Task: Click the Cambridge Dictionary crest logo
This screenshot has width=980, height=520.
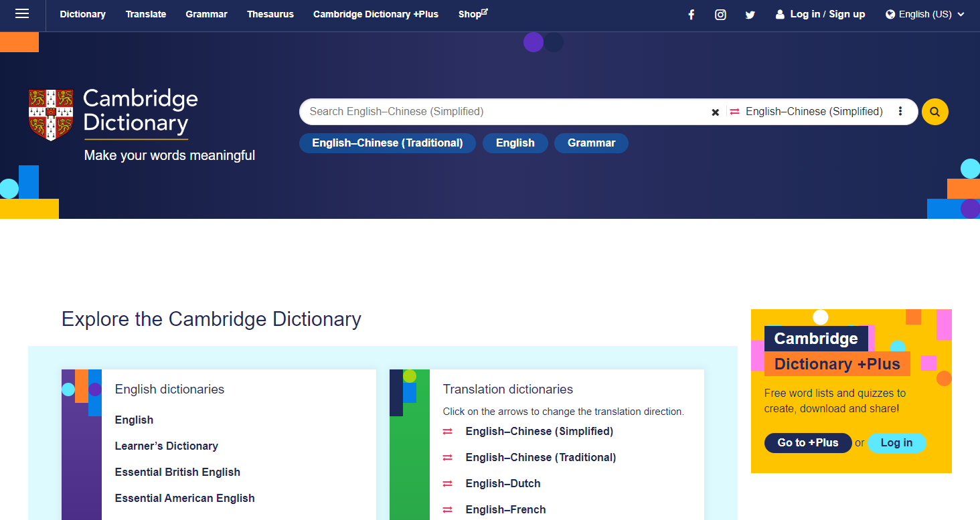Action: (x=51, y=114)
